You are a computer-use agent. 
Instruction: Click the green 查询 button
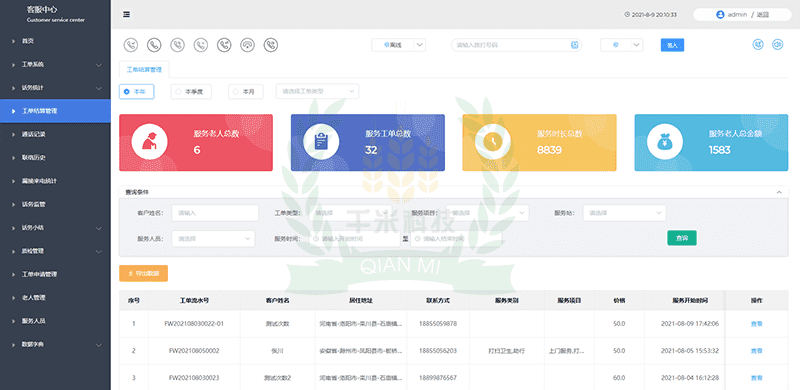click(x=682, y=238)
